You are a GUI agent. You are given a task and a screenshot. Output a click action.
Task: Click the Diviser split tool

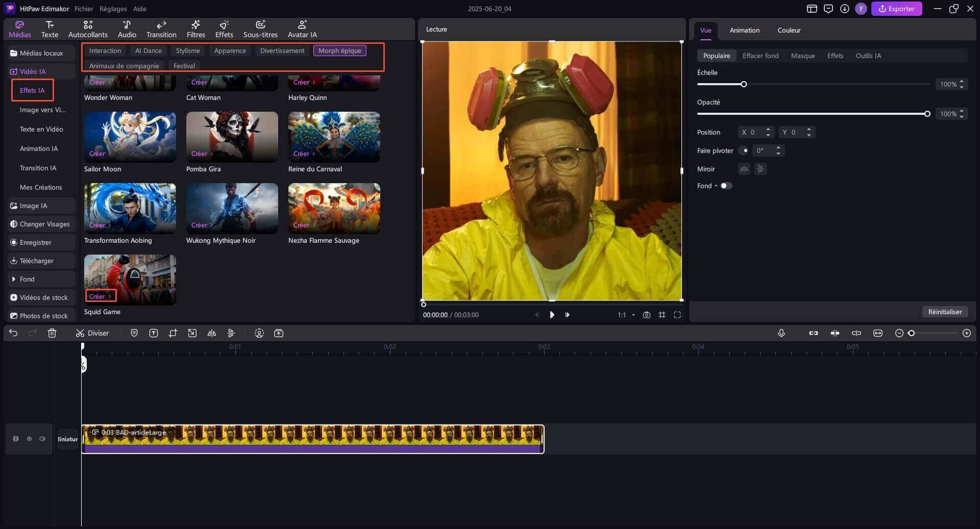click(92, 333)
